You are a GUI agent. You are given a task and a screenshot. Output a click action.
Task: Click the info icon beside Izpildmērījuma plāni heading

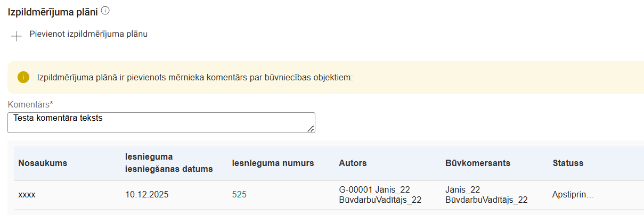105,10
